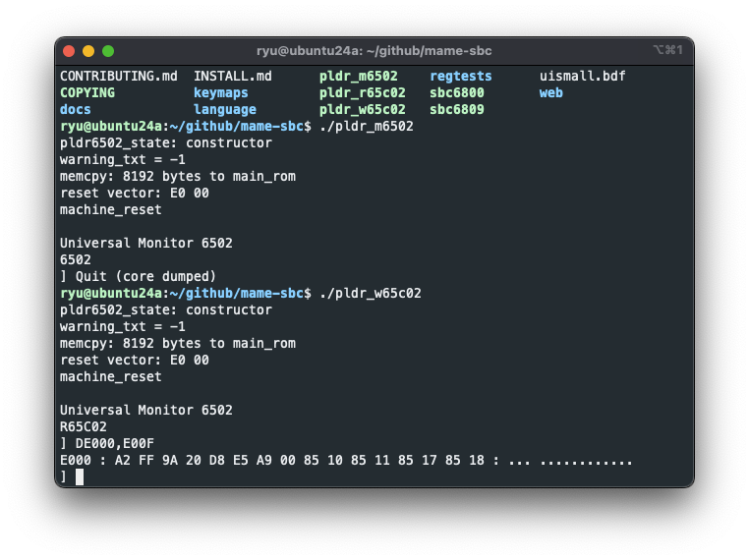
Task: Click the ⌥⌘1 shortcut indicator in the title bar
Action: tap(667, 50)
